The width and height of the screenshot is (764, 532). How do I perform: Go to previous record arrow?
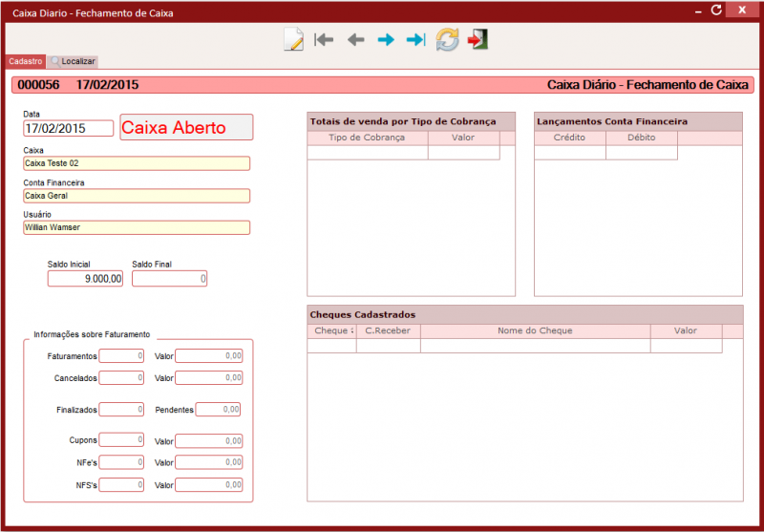(x=355, y=39)
